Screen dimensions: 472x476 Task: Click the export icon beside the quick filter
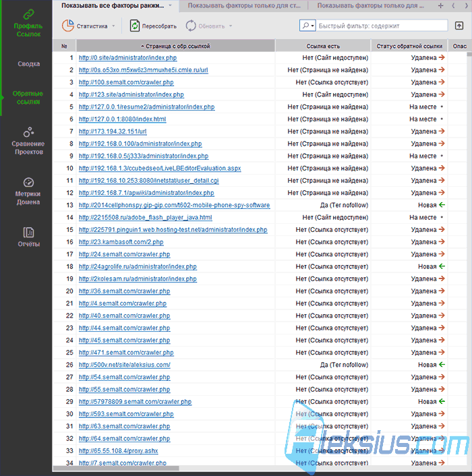coord(459,26)
